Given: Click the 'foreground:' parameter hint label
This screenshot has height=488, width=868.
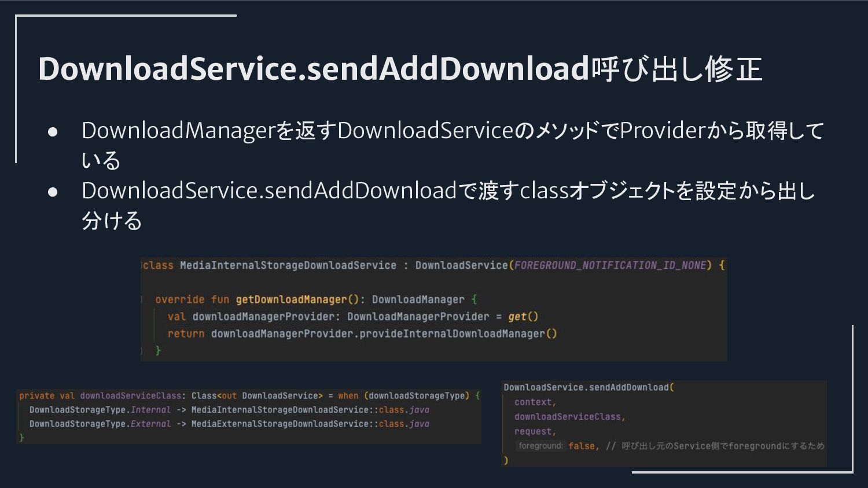Looking at the screenshot, I should pos(540,446).
